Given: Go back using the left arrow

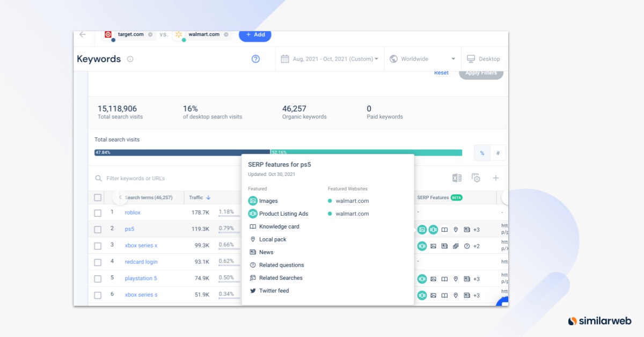Looking at the screenshot, I should click(83, 34).
